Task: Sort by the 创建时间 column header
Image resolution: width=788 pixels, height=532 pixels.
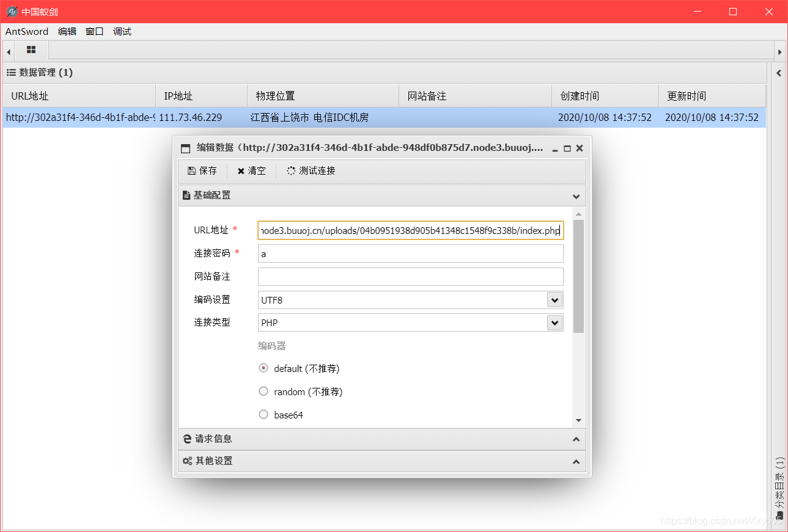Action: [605, 96]
